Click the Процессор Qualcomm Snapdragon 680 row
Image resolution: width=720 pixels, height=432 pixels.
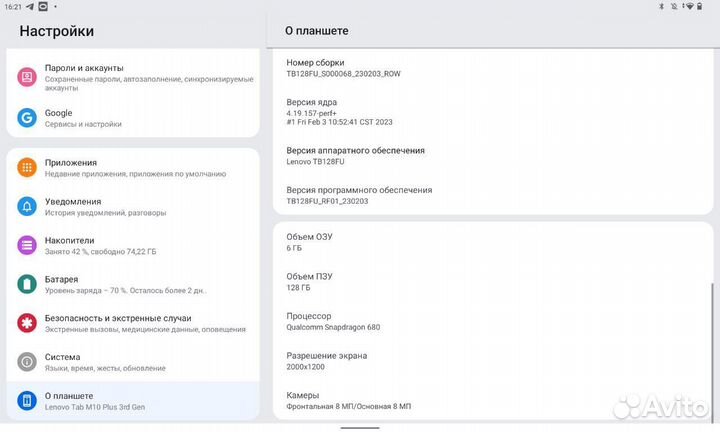(333, 321)
